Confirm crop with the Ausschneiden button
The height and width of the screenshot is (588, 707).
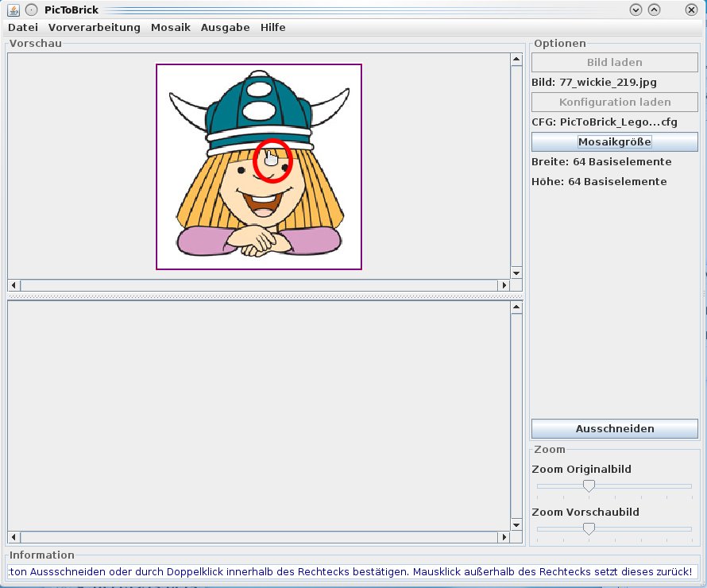click(x=615, y=428)
